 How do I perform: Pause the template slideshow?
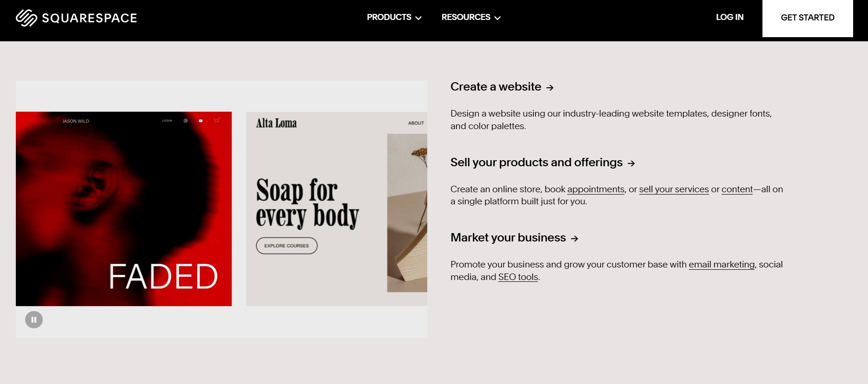34,319
